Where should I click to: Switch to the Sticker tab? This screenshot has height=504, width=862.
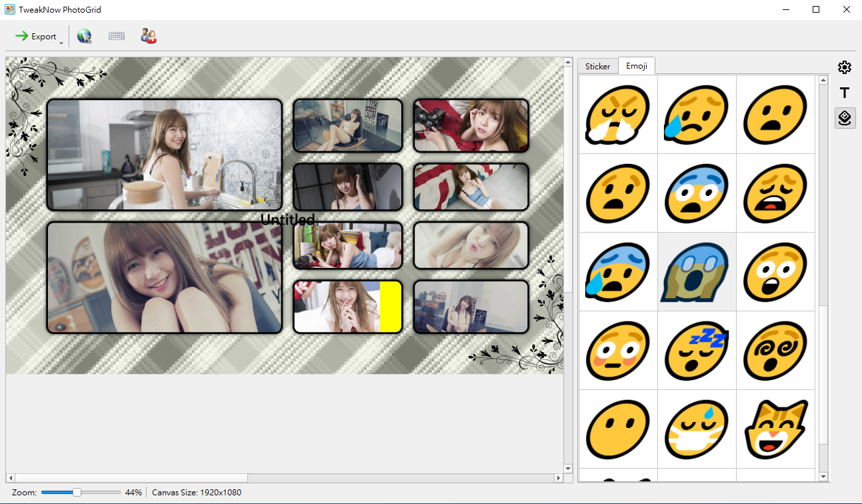click(598, 66)
